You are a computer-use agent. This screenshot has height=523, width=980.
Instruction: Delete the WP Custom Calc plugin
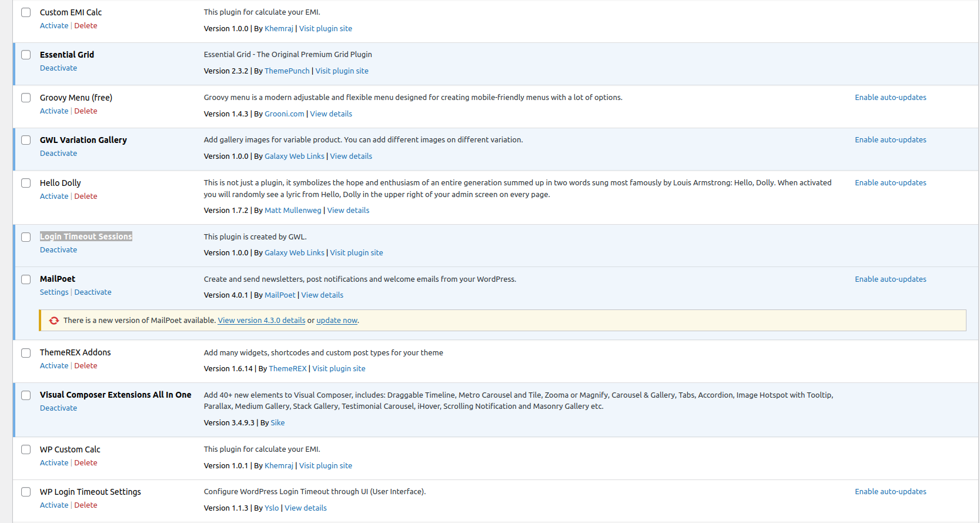click(x=86, y=463)
